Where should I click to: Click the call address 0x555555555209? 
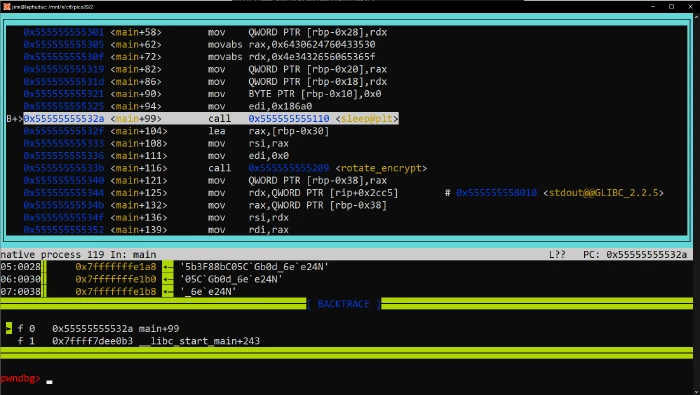[x=288, y=168]
